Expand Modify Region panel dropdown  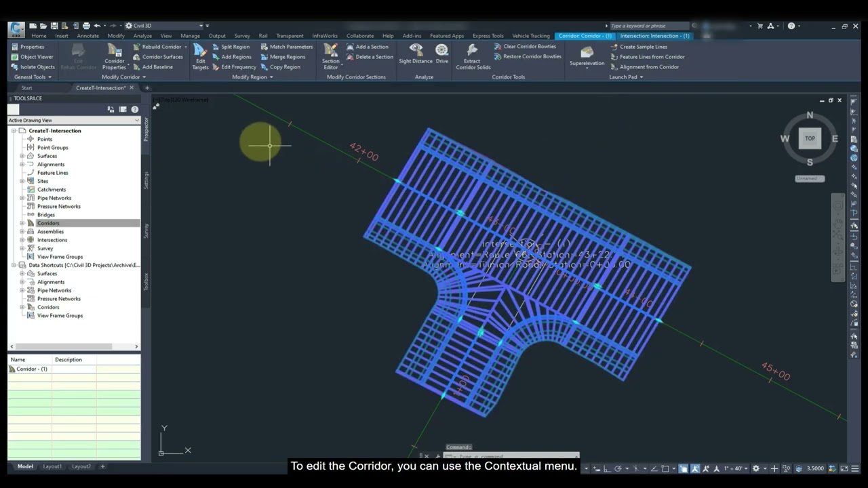pos(252,77)
